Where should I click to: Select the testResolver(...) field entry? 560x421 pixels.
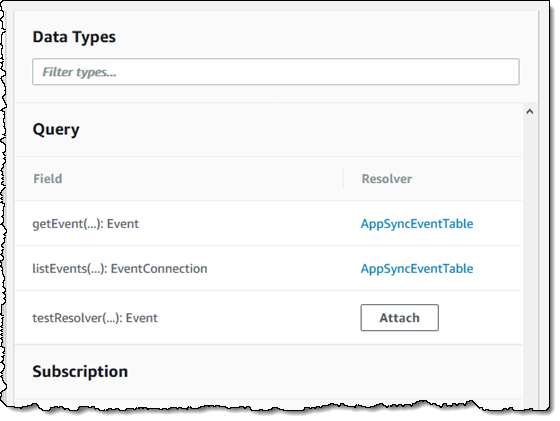[x=95, y=318]
